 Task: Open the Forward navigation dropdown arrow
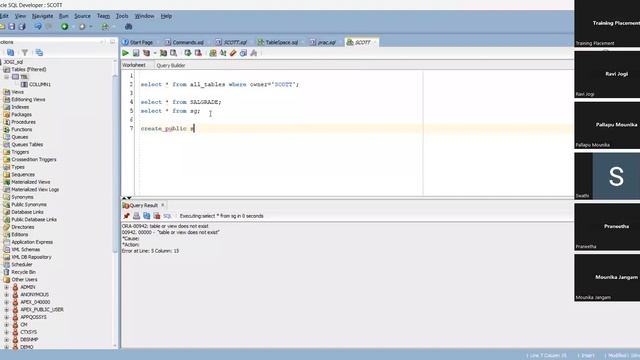(x=91, y=27)
